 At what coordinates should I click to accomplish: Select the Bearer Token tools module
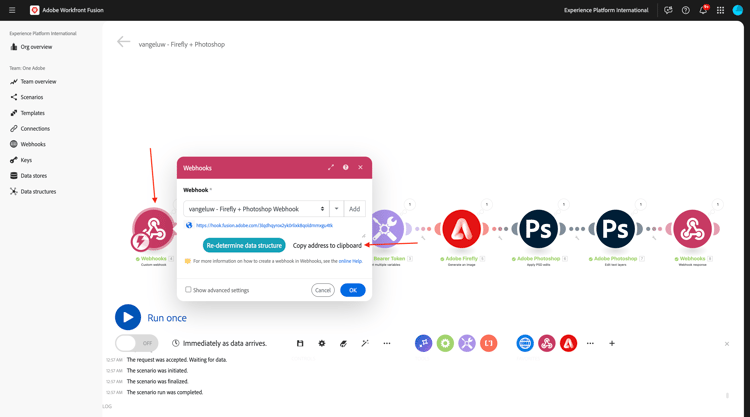(x=386, y=229)
